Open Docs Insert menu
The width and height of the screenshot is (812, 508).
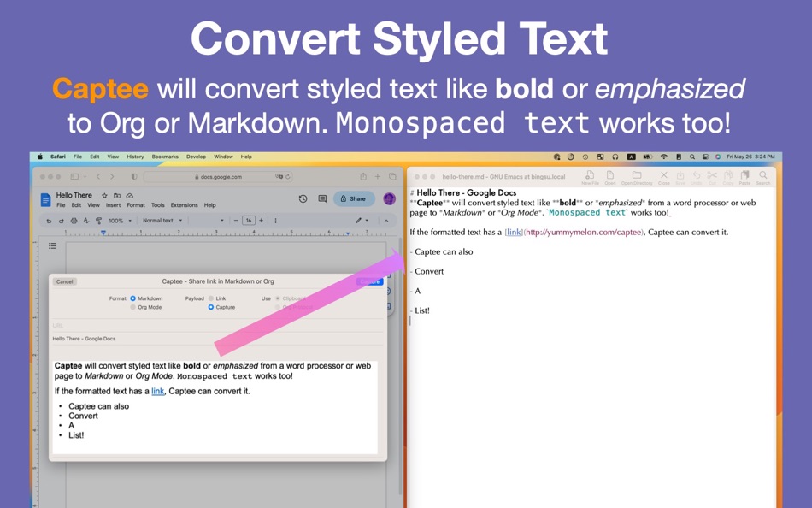113,205
